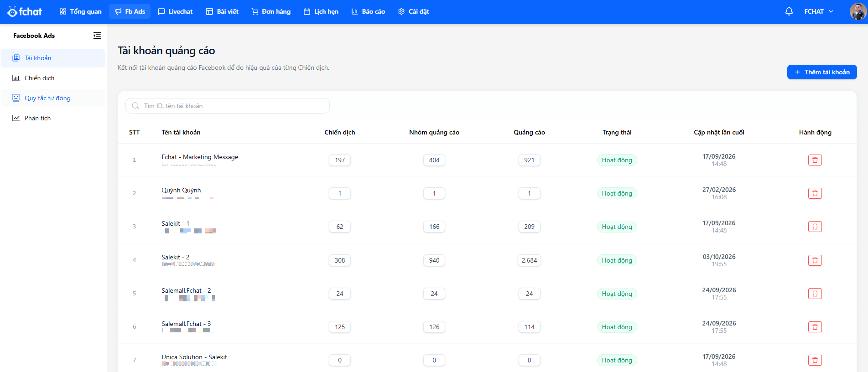Click the ad count 114
Image resolution: width=868 pixels, height=372 pixels.
click(x=529, y=327)
